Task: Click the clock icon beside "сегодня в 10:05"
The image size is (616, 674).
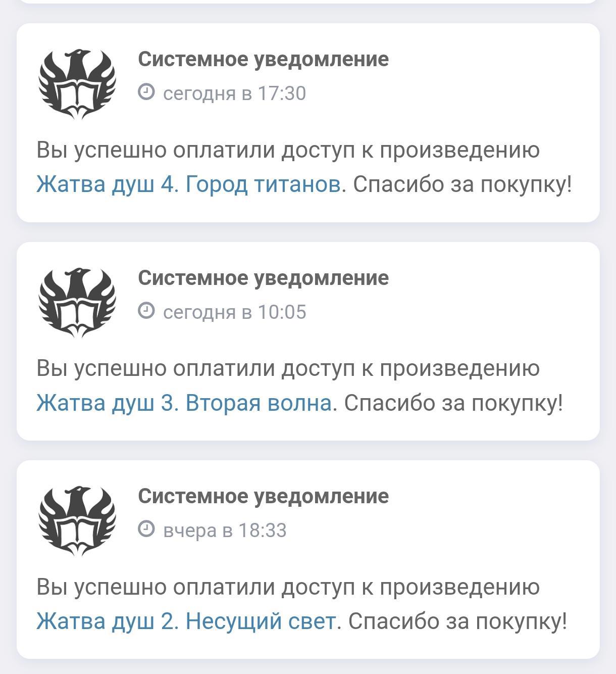Action: (146, 311)
